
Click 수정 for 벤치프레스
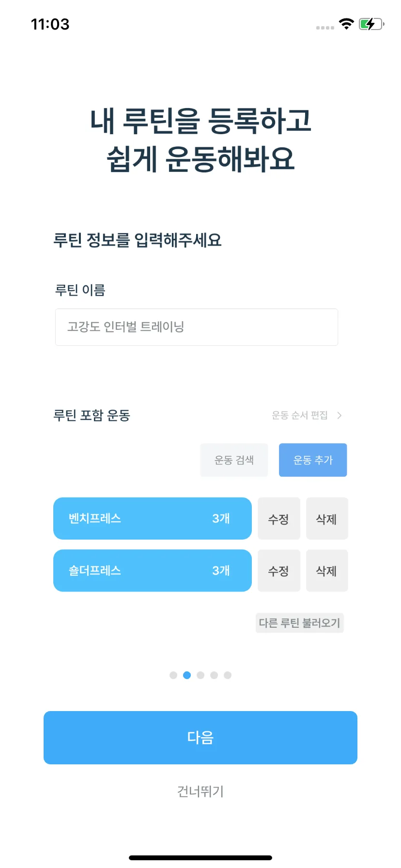278,519
